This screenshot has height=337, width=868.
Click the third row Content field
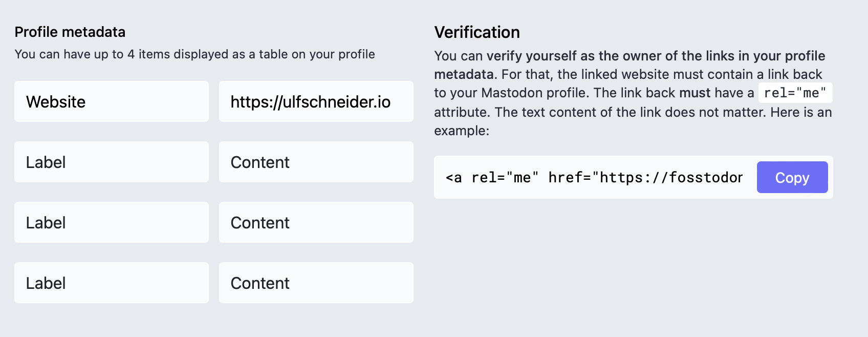click(316, 222)
